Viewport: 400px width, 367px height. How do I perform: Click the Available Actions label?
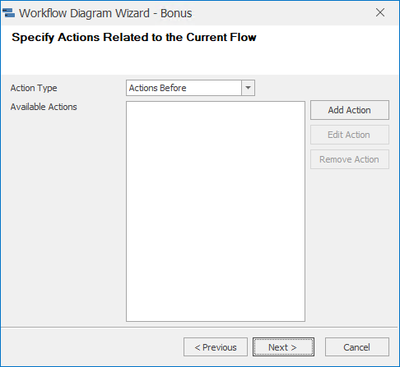[44, 107]
